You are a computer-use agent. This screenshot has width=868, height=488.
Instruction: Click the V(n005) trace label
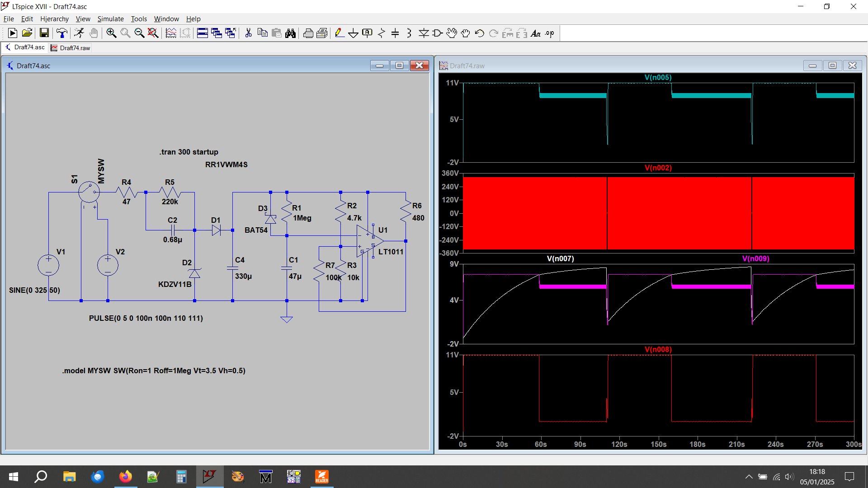(x=658, y=78)
